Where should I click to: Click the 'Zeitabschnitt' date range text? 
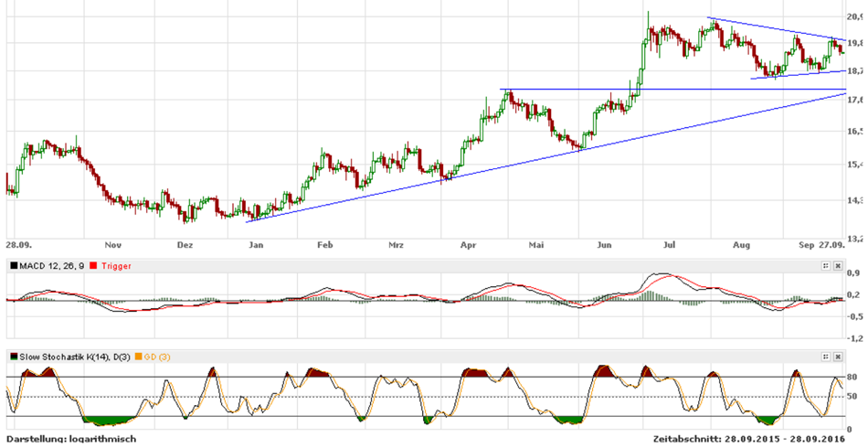pyautogui.click(x=748, y=440)
